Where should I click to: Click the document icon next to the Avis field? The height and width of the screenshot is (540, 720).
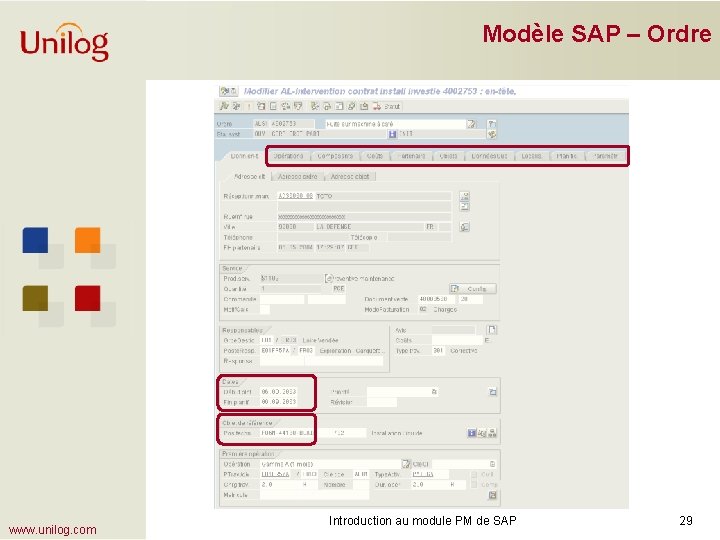492,330
